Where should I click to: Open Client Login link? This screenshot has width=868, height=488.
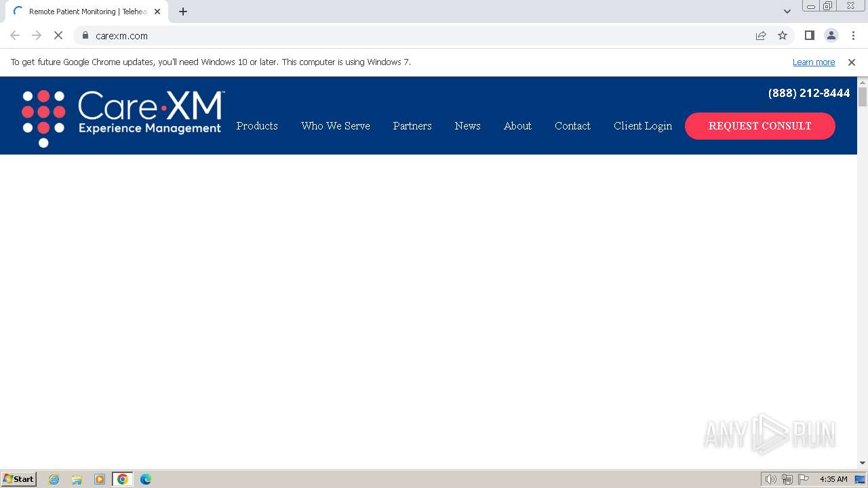[643, 126]
